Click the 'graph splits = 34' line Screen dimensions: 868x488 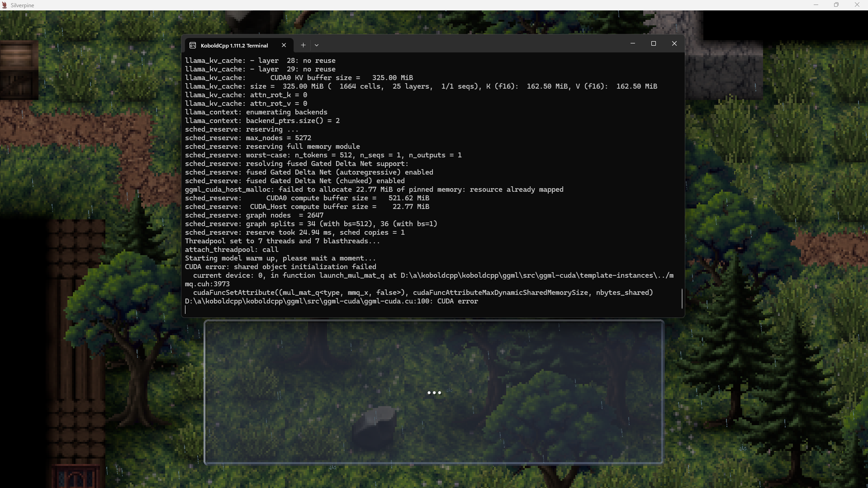[x=311, y=224]
